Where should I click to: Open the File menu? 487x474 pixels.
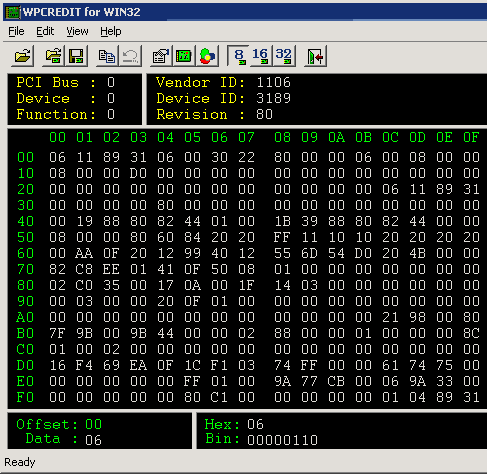16,31
